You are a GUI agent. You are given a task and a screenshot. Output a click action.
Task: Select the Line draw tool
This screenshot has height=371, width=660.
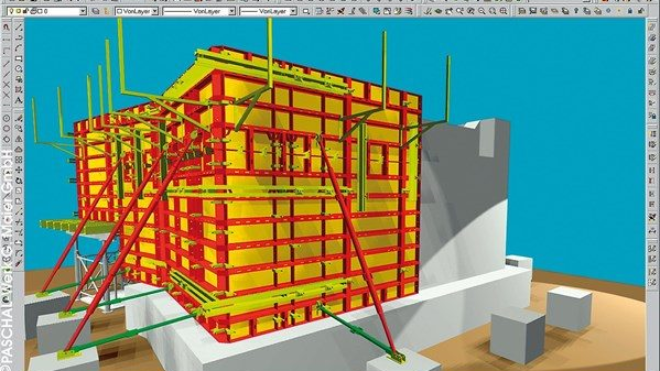click(19, 27)
